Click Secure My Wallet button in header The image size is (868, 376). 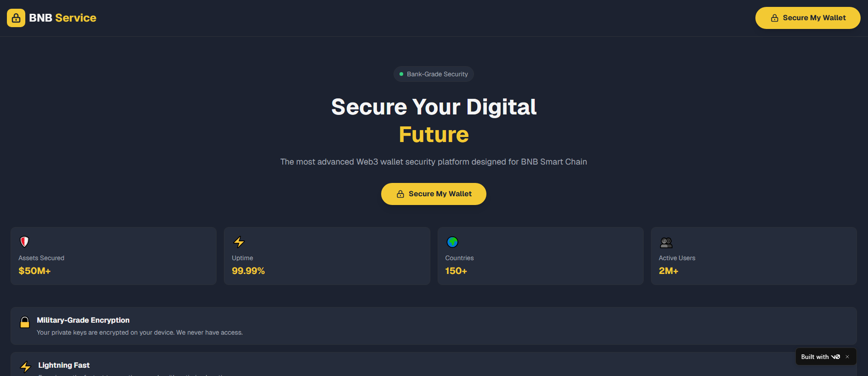coord(808,18)
